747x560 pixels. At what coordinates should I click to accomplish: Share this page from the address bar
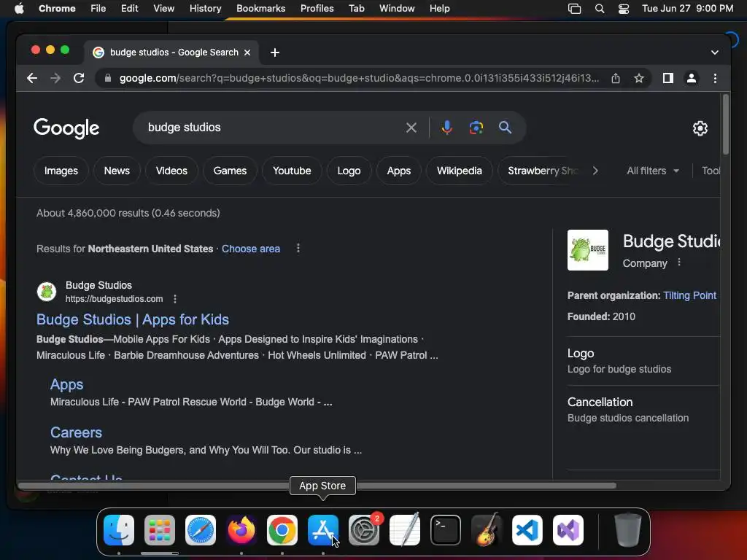[x=616, y=78]
